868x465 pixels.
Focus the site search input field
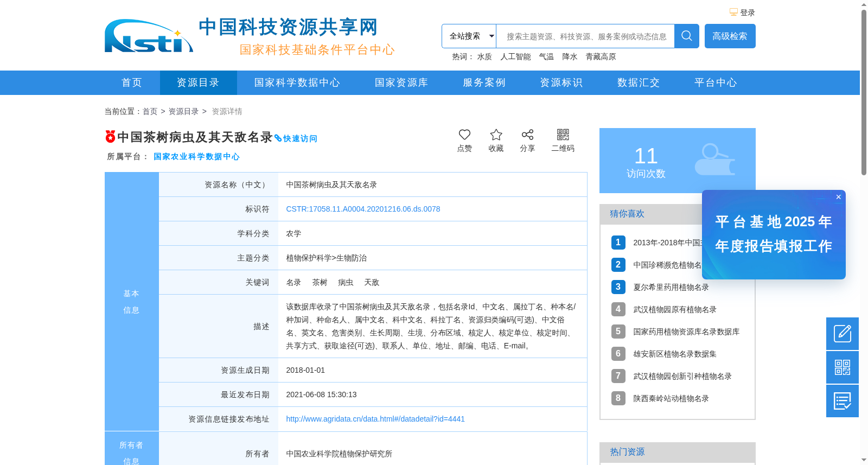point(585,36)
